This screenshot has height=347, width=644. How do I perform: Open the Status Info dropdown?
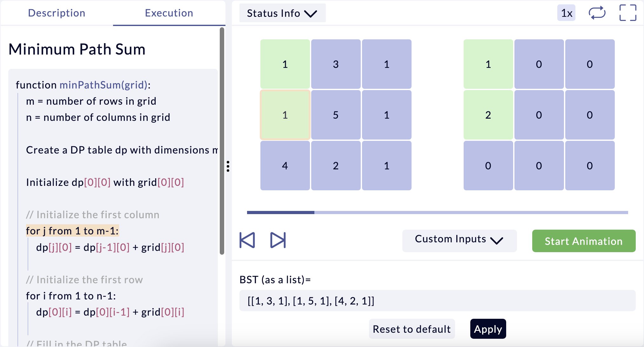tap(282, 13)
